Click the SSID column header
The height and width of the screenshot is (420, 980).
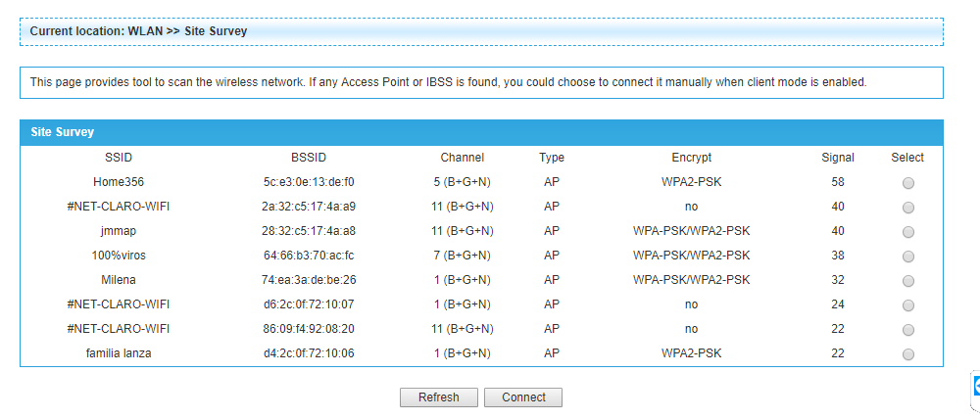click(119, 158)
